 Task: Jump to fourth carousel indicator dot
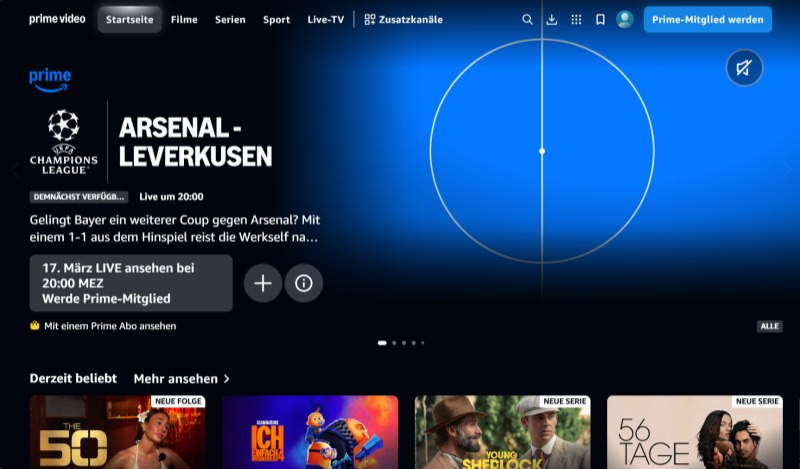coord(413,343)
